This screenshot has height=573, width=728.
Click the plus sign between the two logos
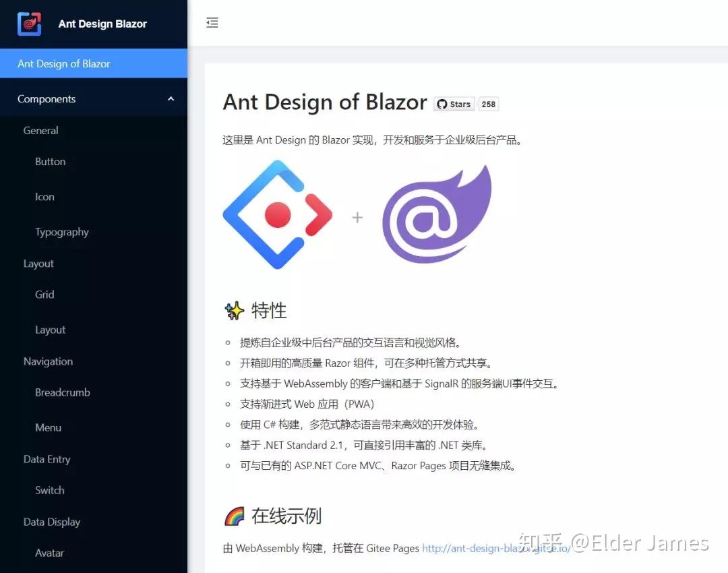click(357, 216)
